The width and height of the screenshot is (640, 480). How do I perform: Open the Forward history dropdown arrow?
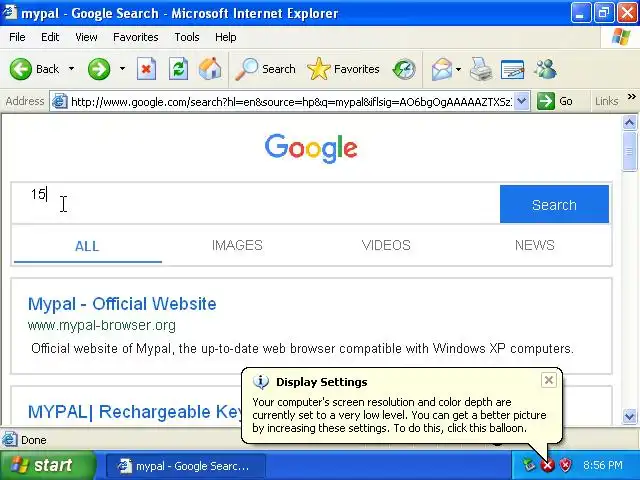122,69
